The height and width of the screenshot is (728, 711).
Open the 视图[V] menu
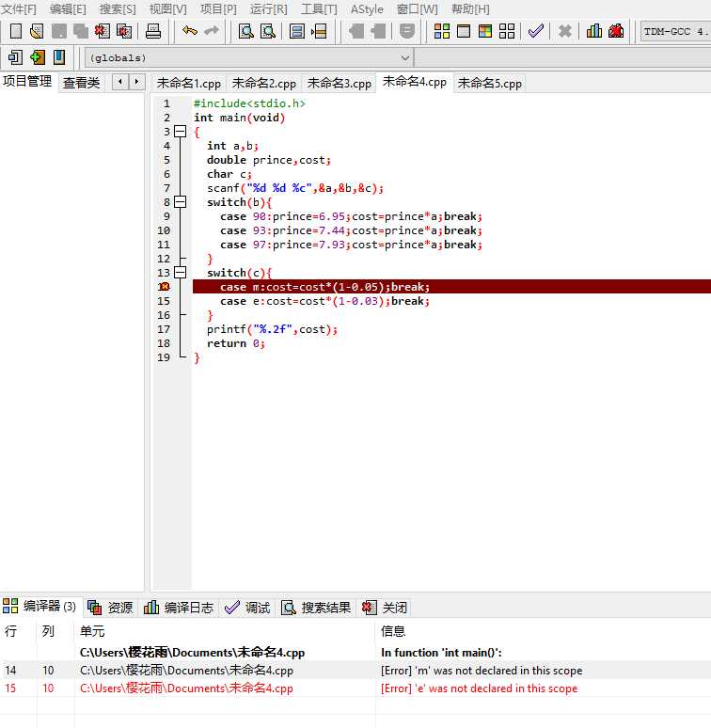167,9
